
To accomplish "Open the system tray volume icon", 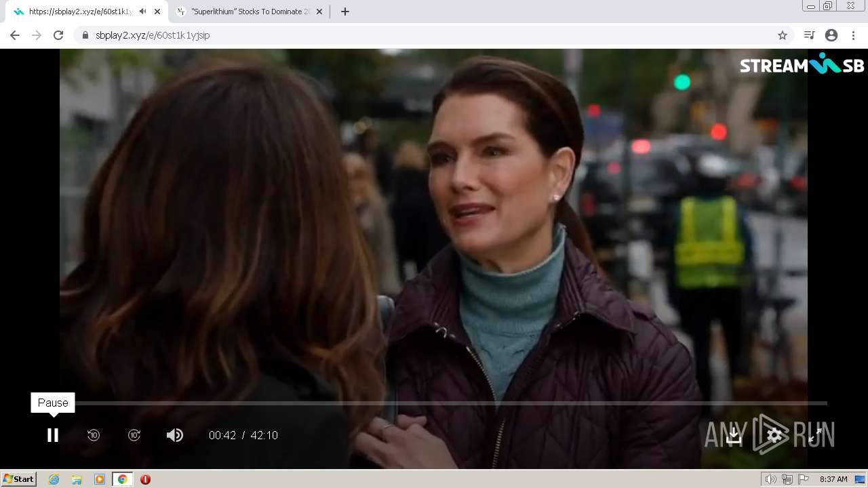I will [771, 479].
